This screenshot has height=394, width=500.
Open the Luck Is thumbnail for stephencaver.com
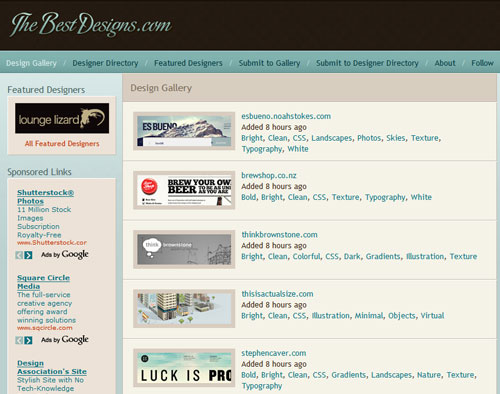tap(184, 368)
